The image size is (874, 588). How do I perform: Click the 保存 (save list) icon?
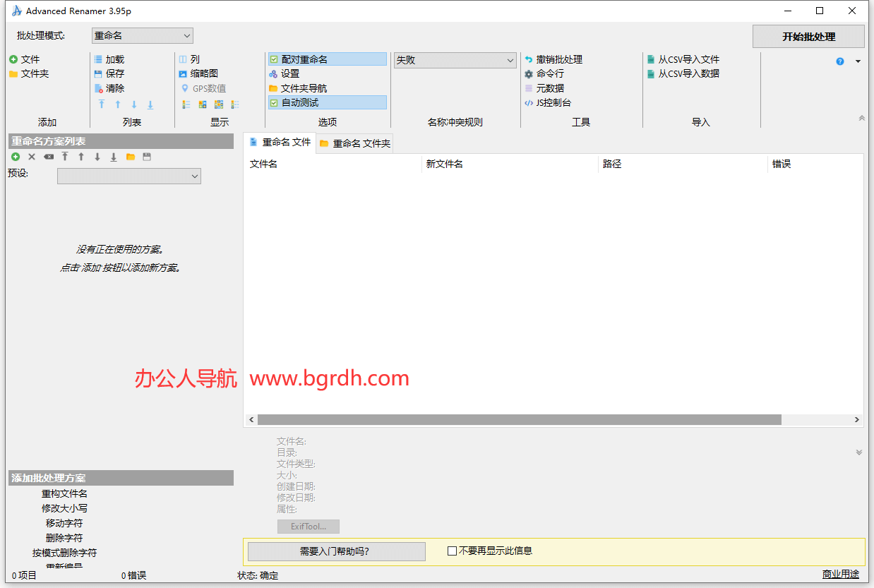(x=98, y=74)
